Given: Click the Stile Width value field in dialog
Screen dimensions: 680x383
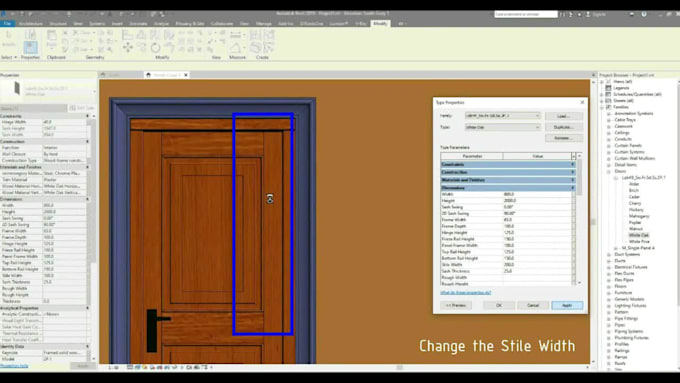Looking at the screenshot, I should pos(537,264).
